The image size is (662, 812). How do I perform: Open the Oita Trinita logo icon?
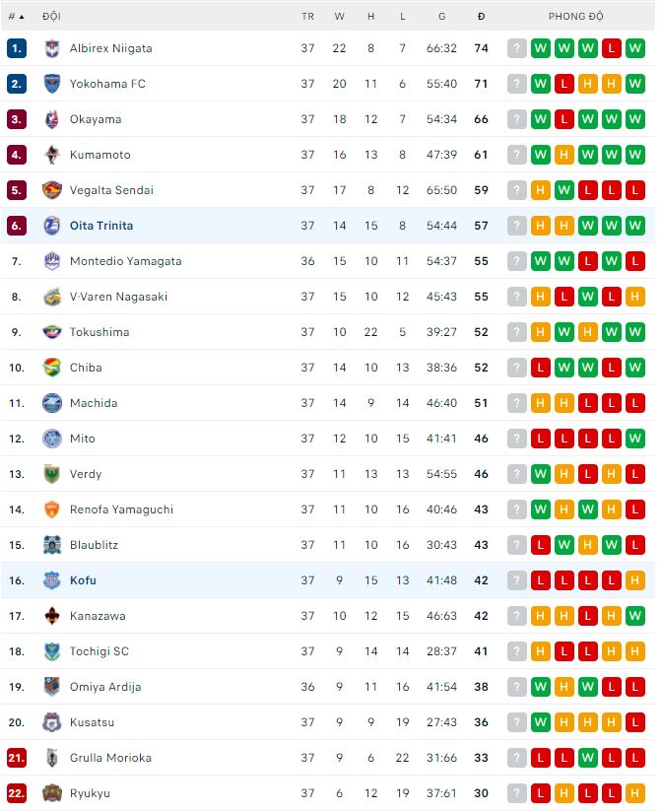pyautogui.click(x=52, y=226)
